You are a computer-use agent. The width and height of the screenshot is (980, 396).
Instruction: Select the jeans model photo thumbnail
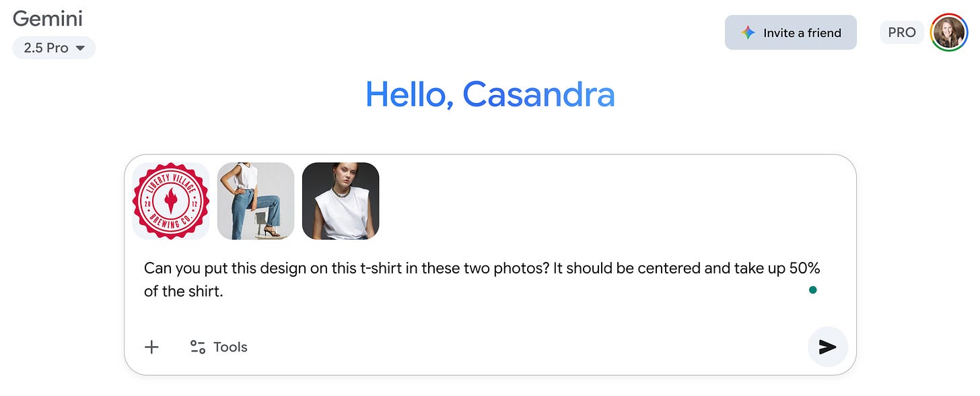point(256,200)
